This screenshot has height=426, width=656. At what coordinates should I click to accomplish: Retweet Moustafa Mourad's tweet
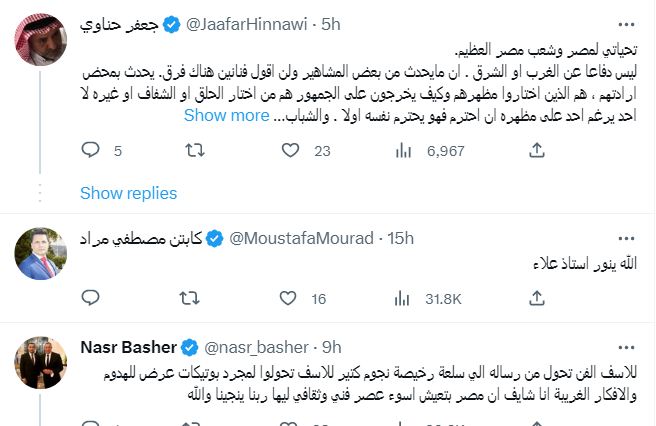tap(190, 298)
